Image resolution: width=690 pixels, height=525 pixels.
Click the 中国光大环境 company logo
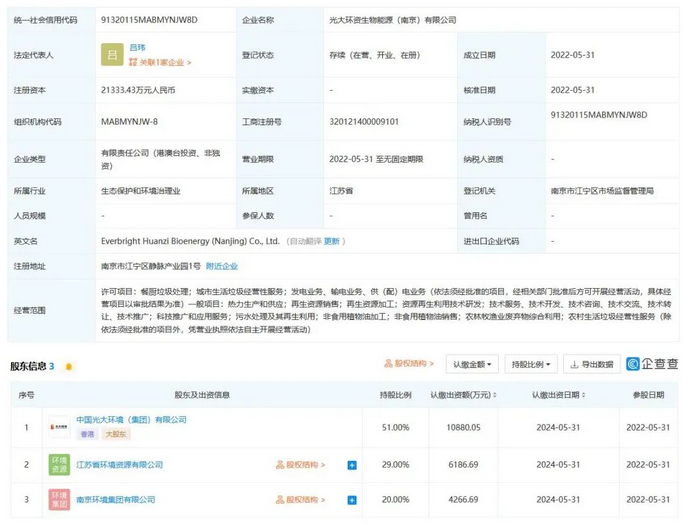pyautogui.click(x=59, y=427)
